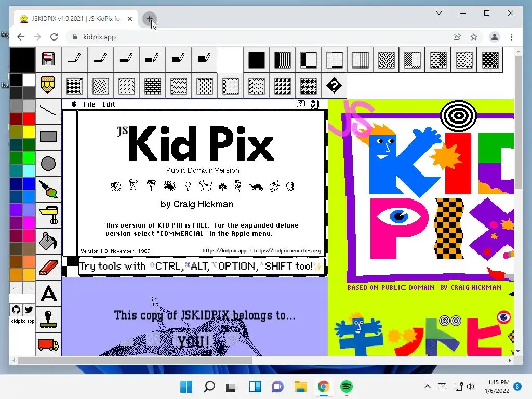
Task: Show hidden system tray icons
Action: coord(428,387)
